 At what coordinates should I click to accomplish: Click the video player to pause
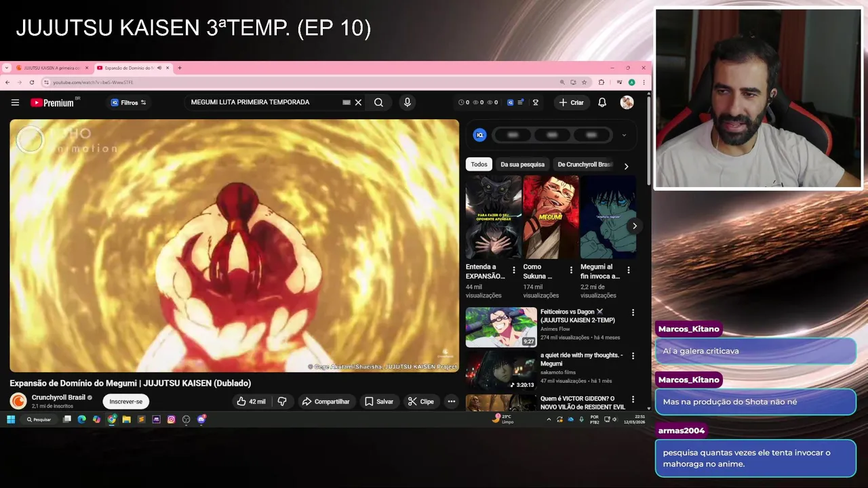pos(234,245)
